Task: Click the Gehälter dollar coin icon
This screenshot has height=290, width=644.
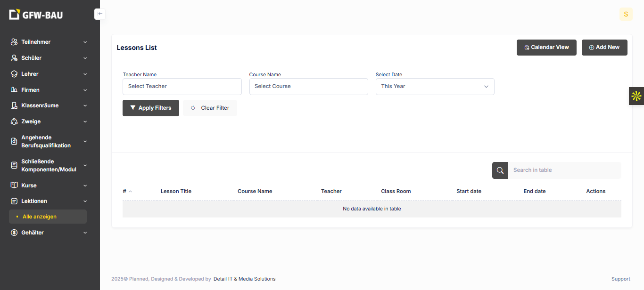Action: click(x=14, y=233)
